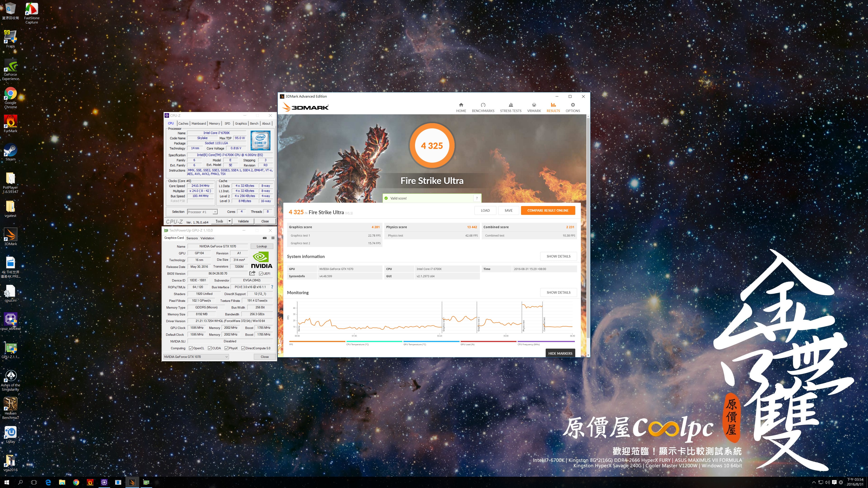Open GPU-Z hamburger menu
This screenshot has width=868, height=488.
tap(273, 238)
